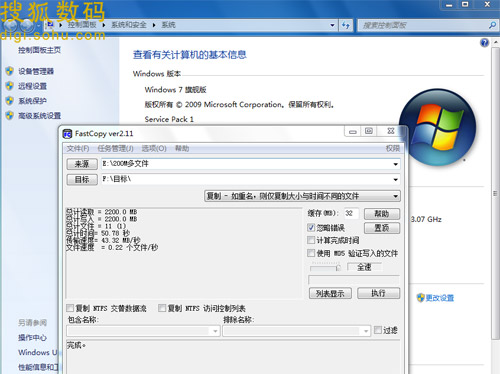Click the search magnifier icon
The height and width of the screenshot is (374, 500).
coord(492,25)
